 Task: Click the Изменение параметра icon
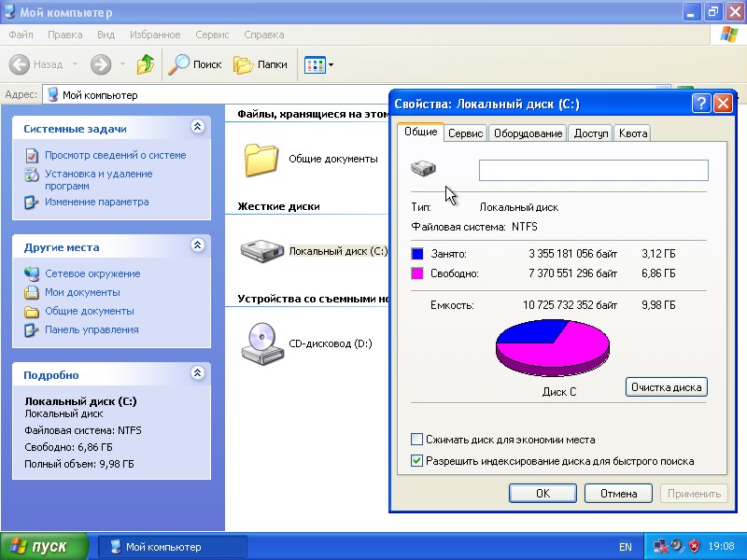32,203
